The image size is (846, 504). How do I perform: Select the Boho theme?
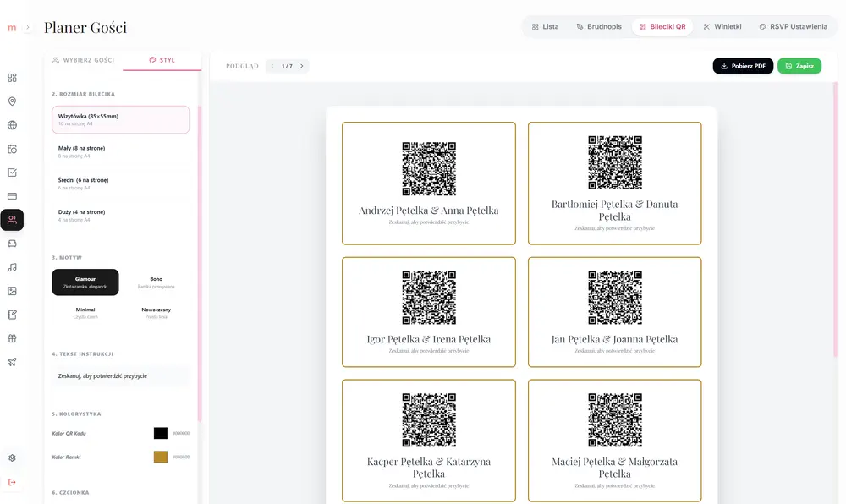[x=156, y=282]
